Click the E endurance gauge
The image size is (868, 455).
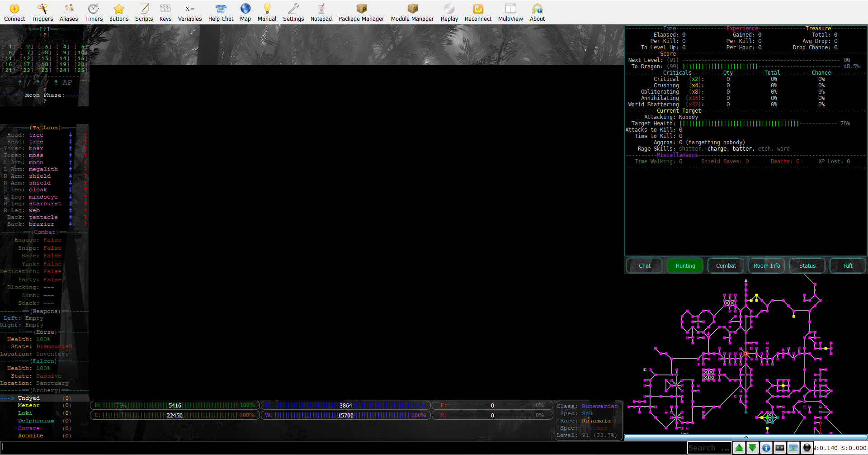click(x=175, y=415)
